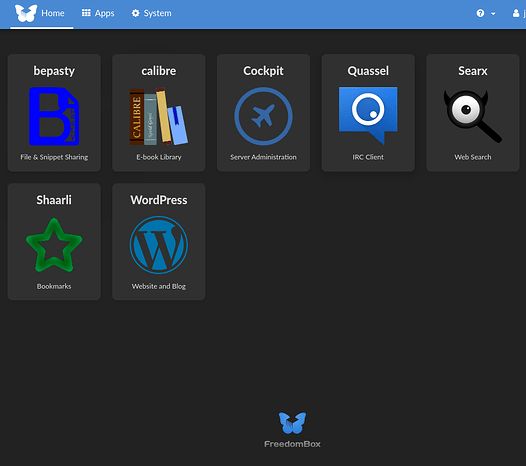This screenshot has height=466, width=526.
Task: Click 'File & Snippet Sharing' caption
Action: pos(54,157)
